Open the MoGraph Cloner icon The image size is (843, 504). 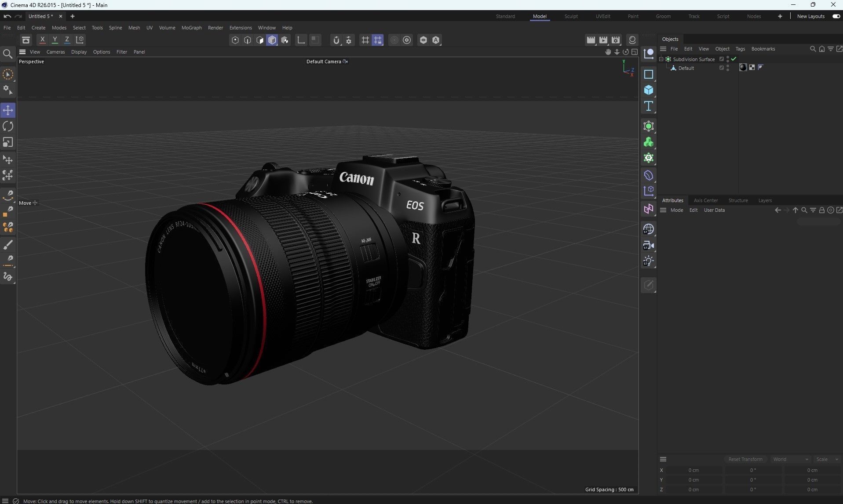click(648, 142)
